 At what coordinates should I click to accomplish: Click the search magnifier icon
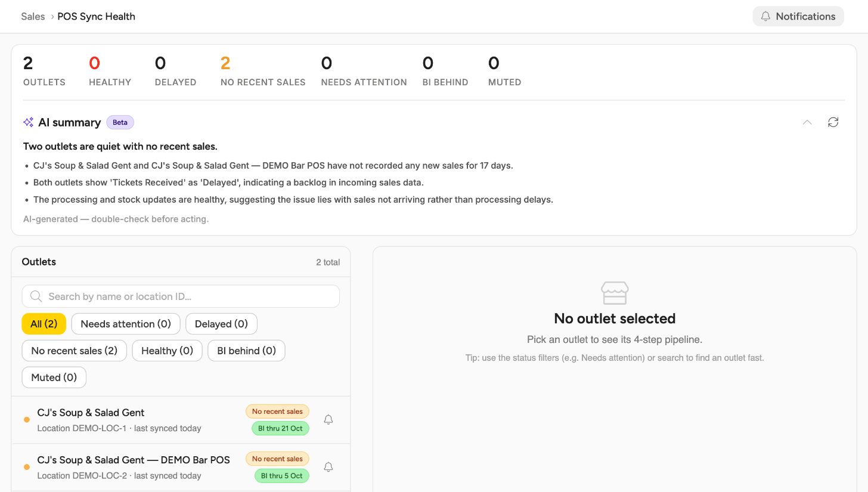36,296
